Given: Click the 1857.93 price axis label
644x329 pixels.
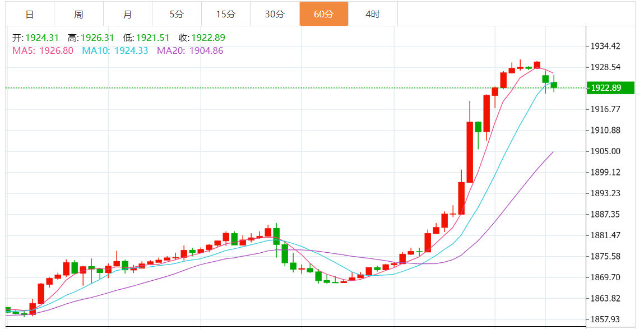Looking at the screenshot, I should coord(605,319).
